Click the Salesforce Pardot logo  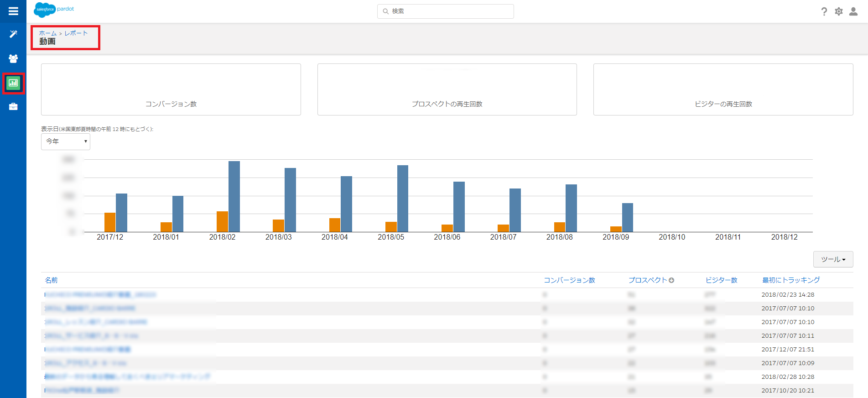pyautogui.click(x=54, y=10)
